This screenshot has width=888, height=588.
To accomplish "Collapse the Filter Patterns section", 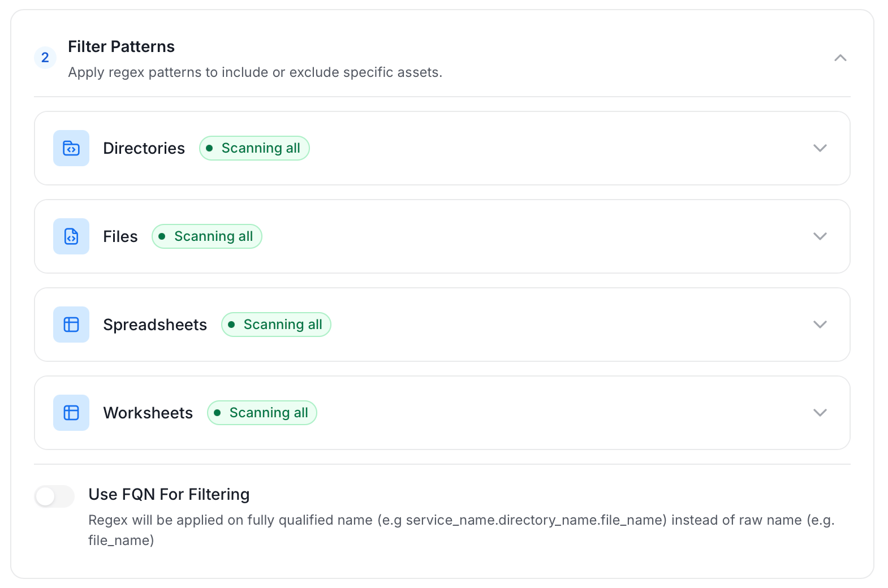I will 840,58.
